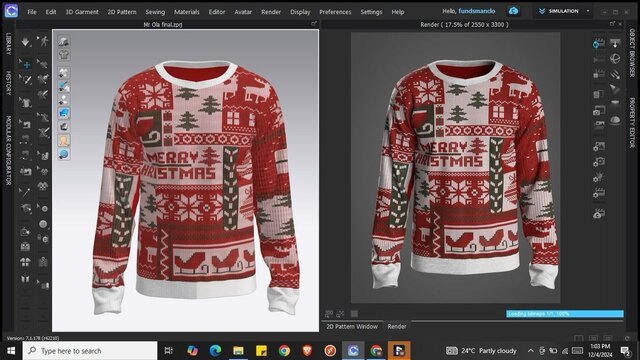Click the blue render loading progress bar
640x360 pixels.
tap(565, 313)
